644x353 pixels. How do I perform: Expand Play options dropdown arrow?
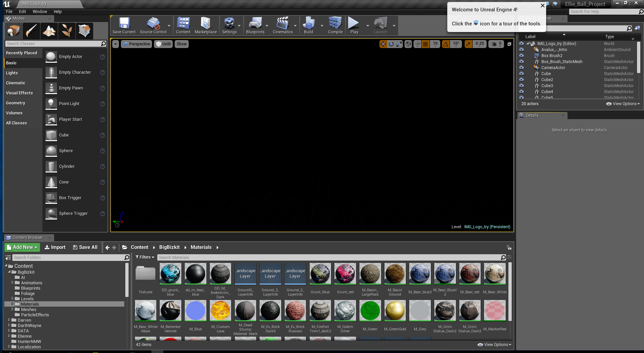(x=367, y=26)
